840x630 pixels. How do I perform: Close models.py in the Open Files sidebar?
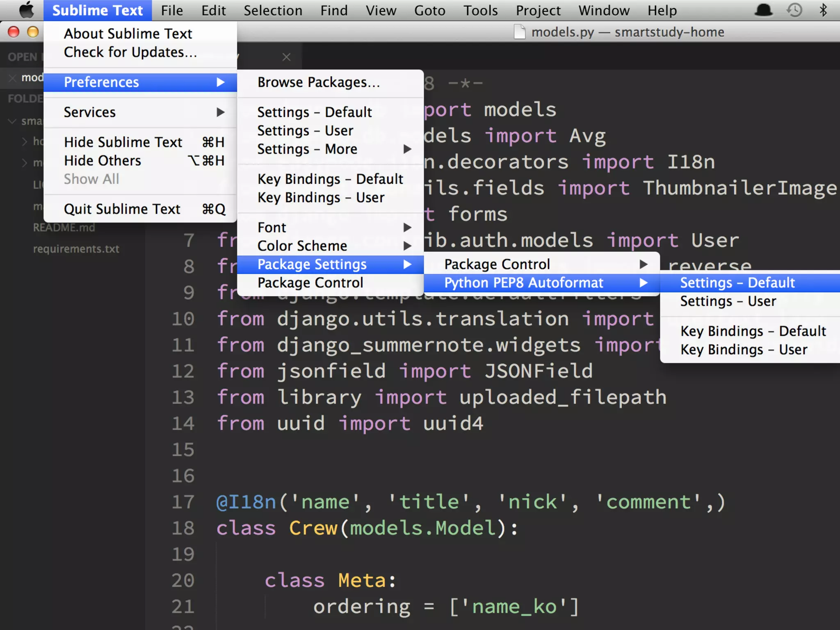(x=13, y=78)
